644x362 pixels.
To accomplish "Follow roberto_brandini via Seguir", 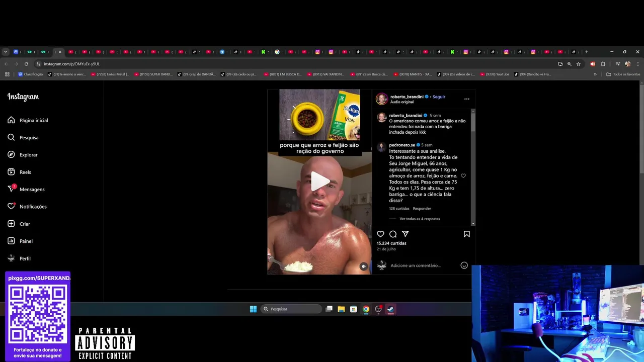I will [439, 97].
